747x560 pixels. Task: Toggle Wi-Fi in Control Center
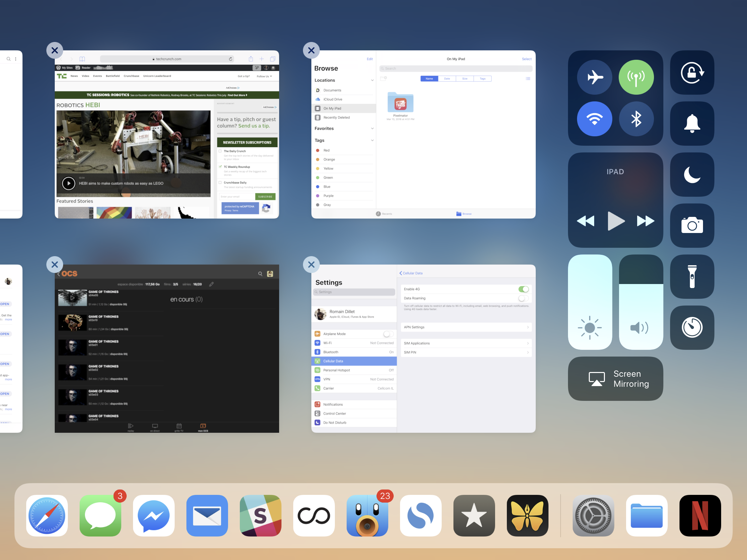595,119
